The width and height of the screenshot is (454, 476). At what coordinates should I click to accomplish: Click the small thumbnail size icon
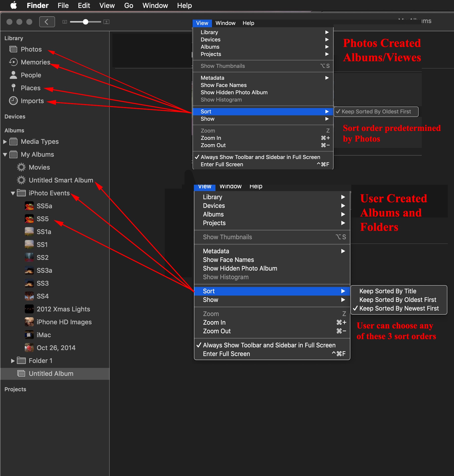[65, 22]
